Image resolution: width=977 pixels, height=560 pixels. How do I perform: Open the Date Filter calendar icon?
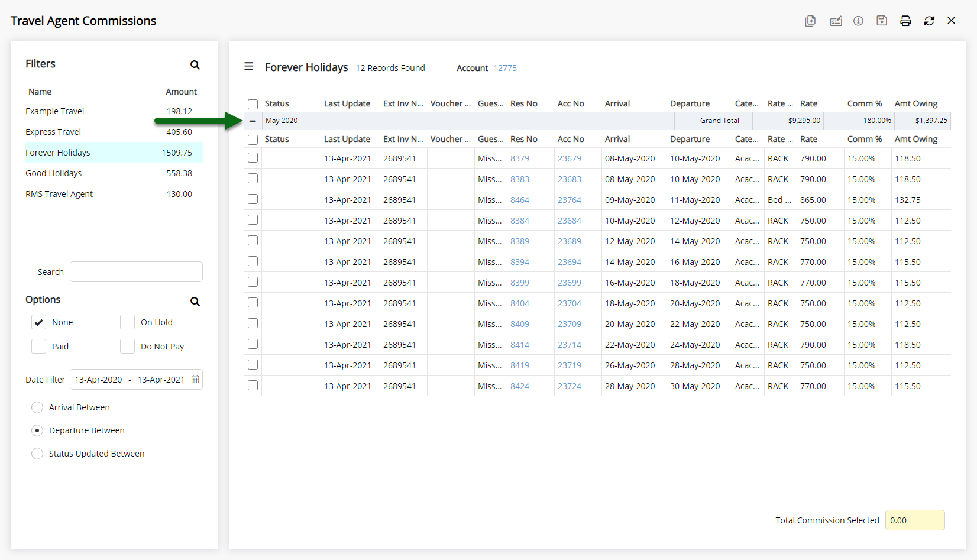(x=195, y=380)
